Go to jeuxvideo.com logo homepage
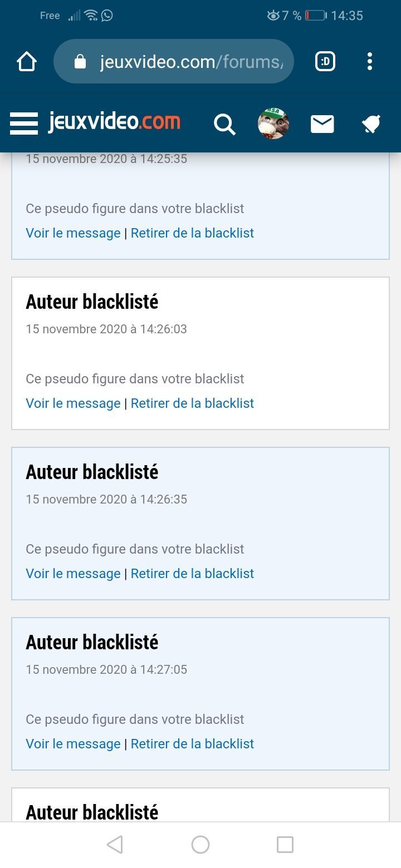Viewport: 401px width, 868px height. pos(114,122)
